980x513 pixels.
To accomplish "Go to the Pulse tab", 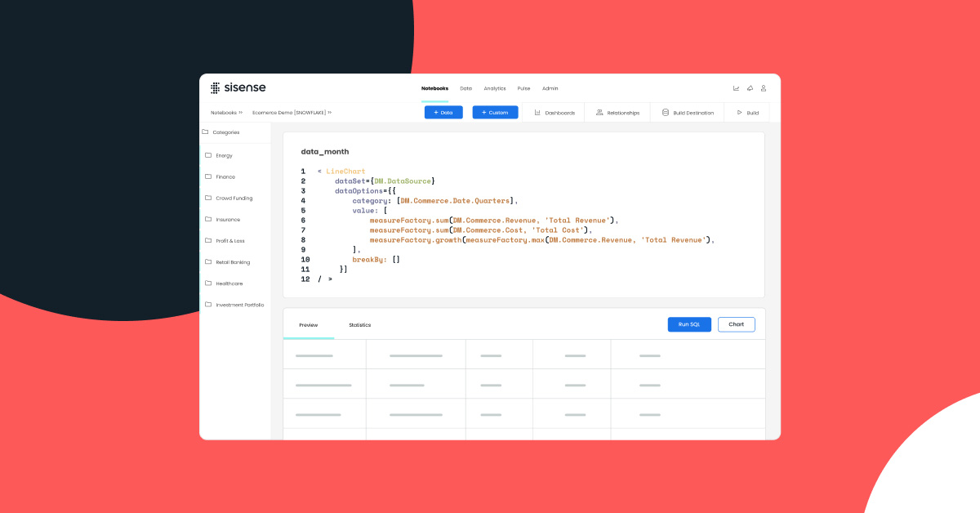I will 524,88.
